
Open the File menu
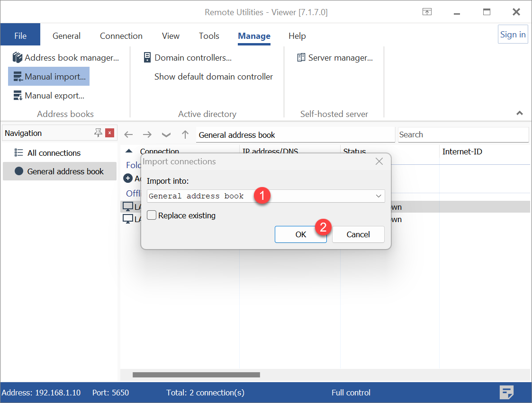point(20,36)
